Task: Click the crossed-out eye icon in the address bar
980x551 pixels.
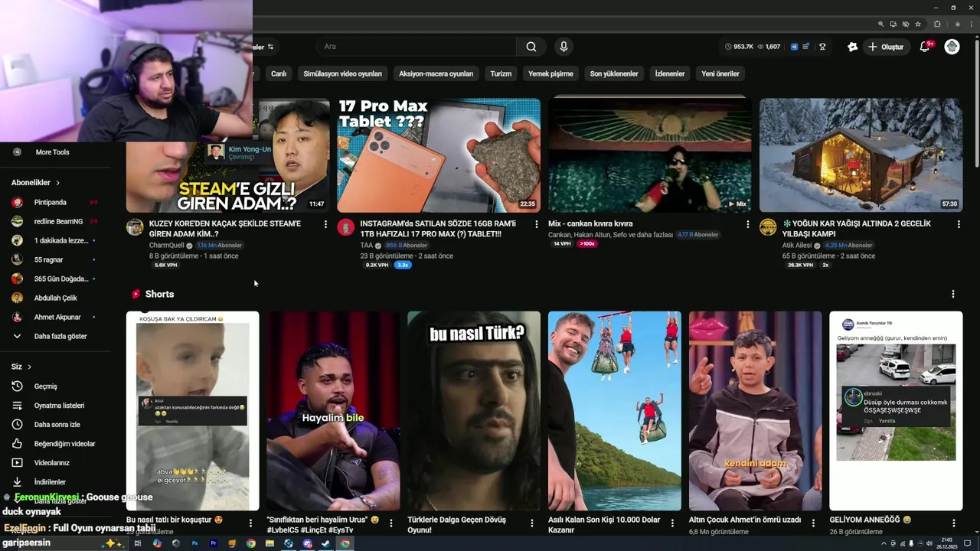Action: click(906, 24)
